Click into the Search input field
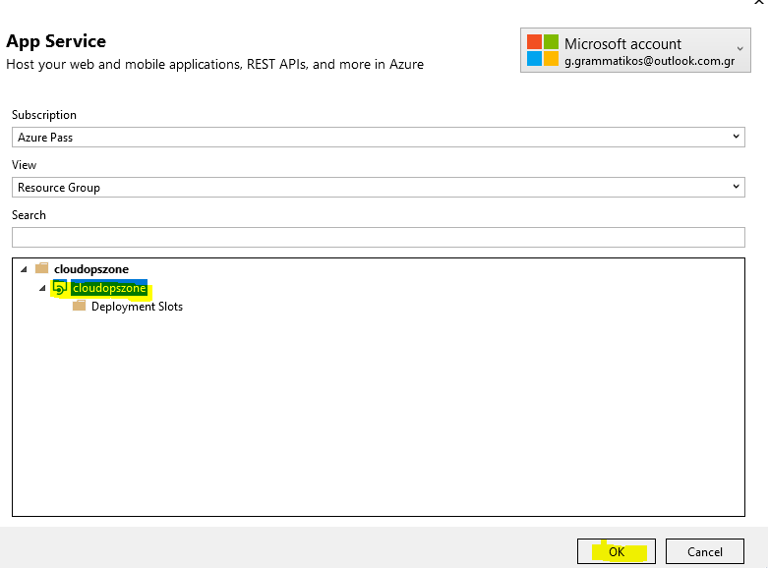The height and width of the screenshot is (568, 768). (378, 237)
